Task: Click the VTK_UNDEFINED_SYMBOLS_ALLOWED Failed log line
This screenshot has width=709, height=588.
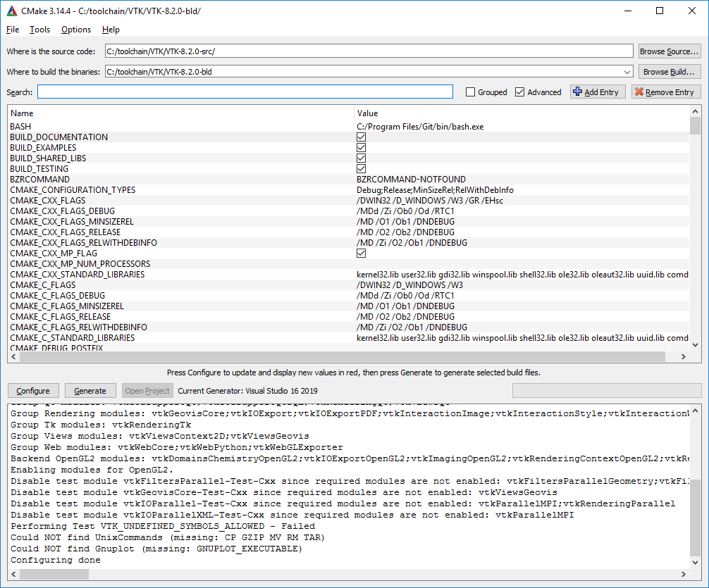Action: tap(163, 526)
